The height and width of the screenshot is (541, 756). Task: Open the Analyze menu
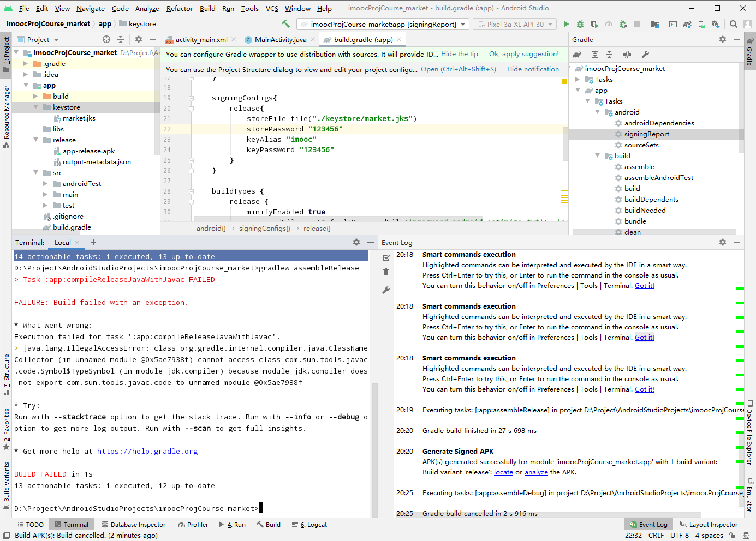click(147, 8)
